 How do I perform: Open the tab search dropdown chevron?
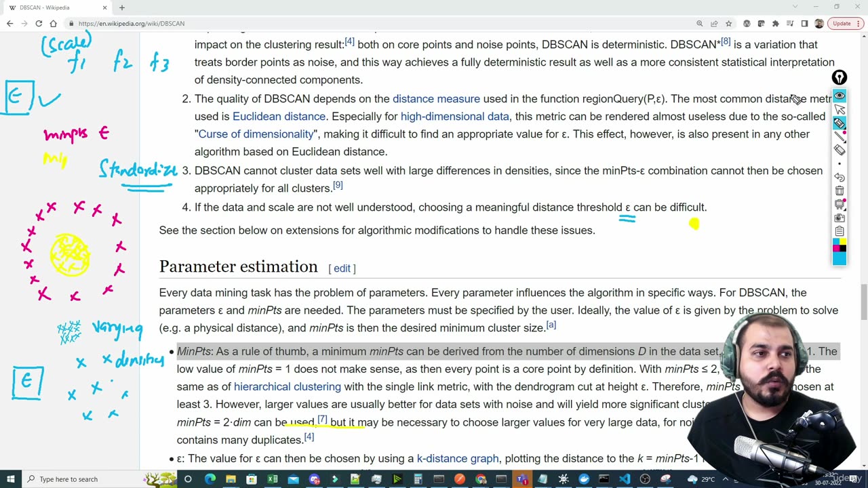tap(795, 7)
